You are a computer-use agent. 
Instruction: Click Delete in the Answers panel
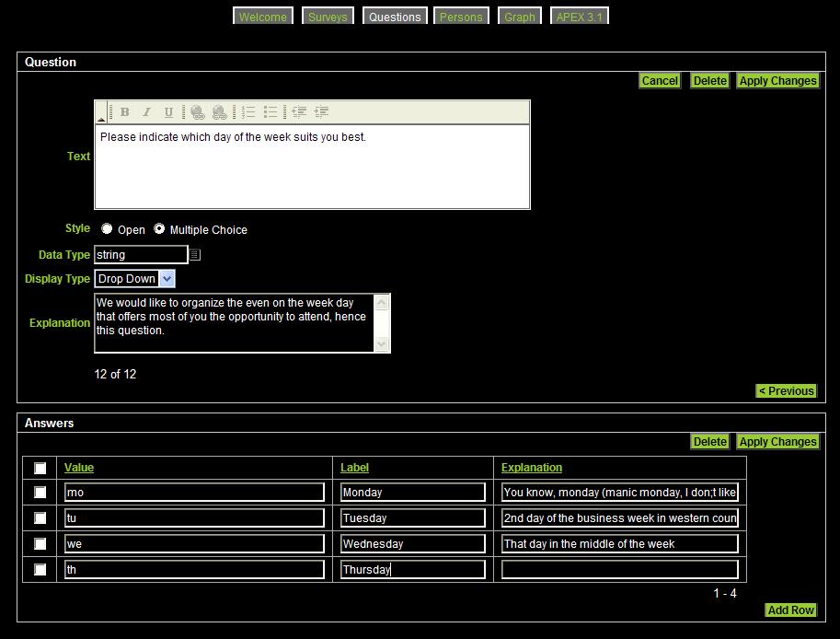click(710, 442)
